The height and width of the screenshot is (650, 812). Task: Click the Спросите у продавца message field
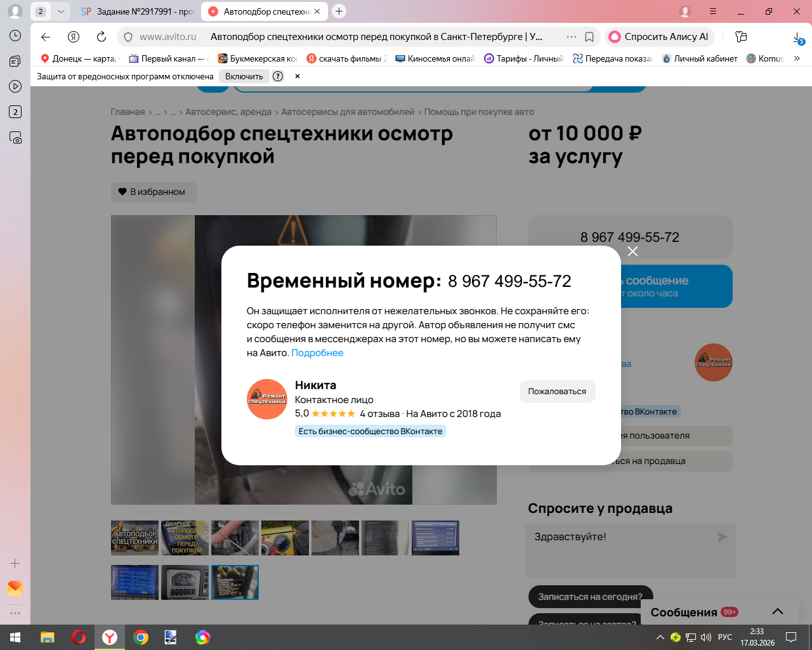pyautogui.click(x=631, y=550)
